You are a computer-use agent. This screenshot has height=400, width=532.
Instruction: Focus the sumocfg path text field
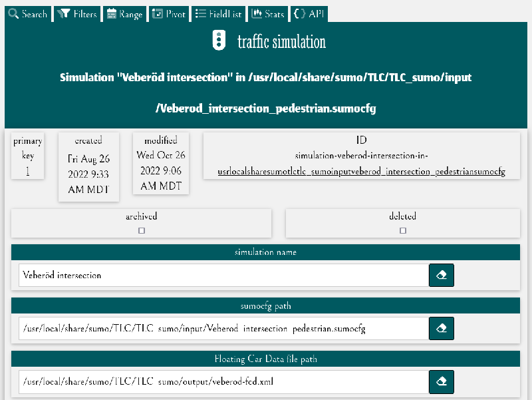tap(223, 328)
